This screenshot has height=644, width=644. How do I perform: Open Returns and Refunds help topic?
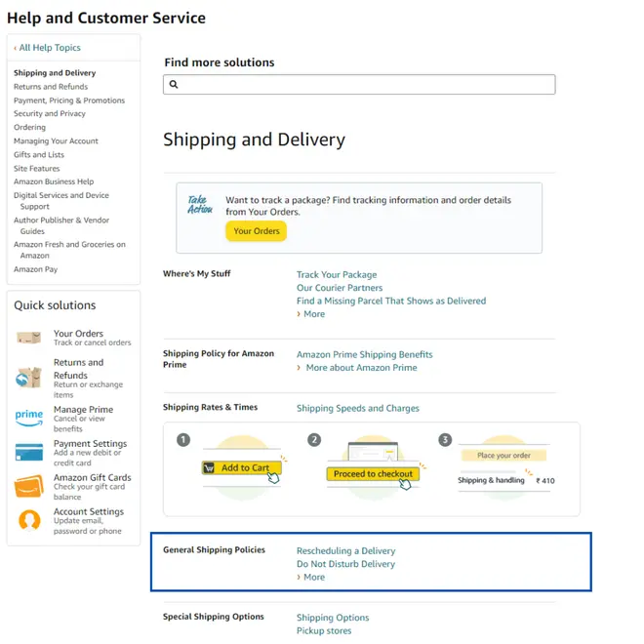[x=51, y=87]
